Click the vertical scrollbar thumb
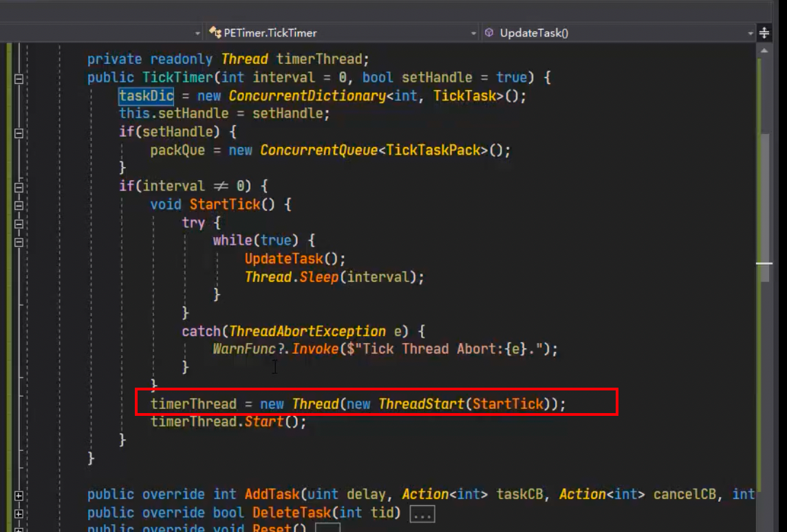 click(764, 206)
